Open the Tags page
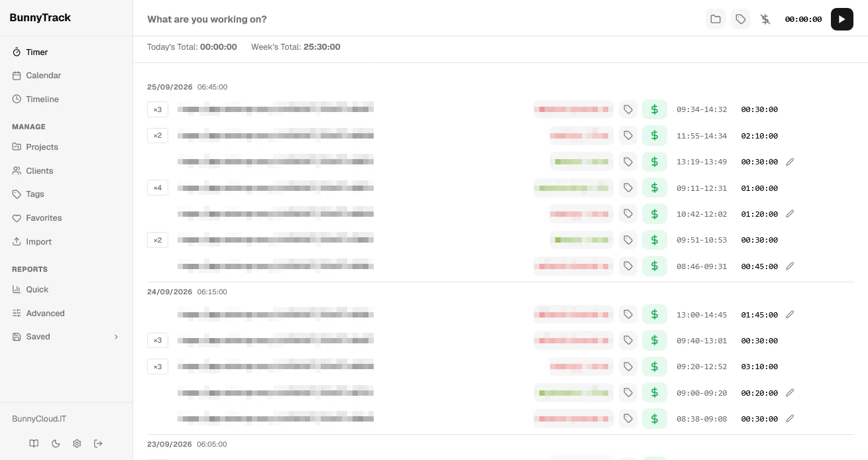 tap(66, 194)
